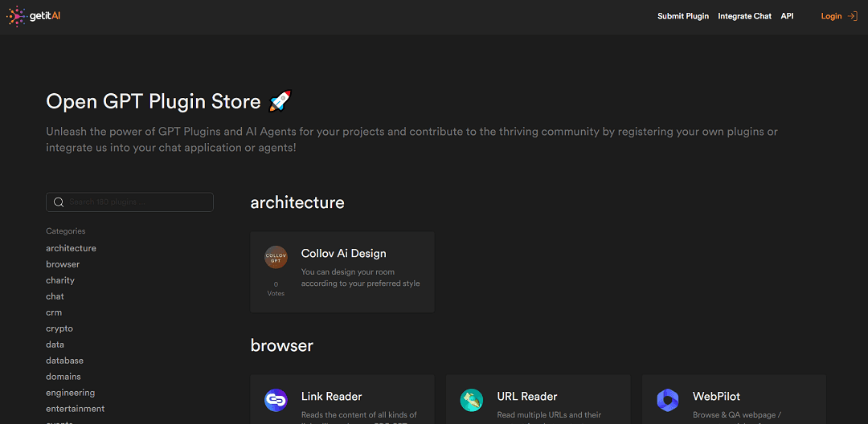Open the Collov GPT plugin logo
The height and width of the screenshot is (424, 868).
pos(276,257)
